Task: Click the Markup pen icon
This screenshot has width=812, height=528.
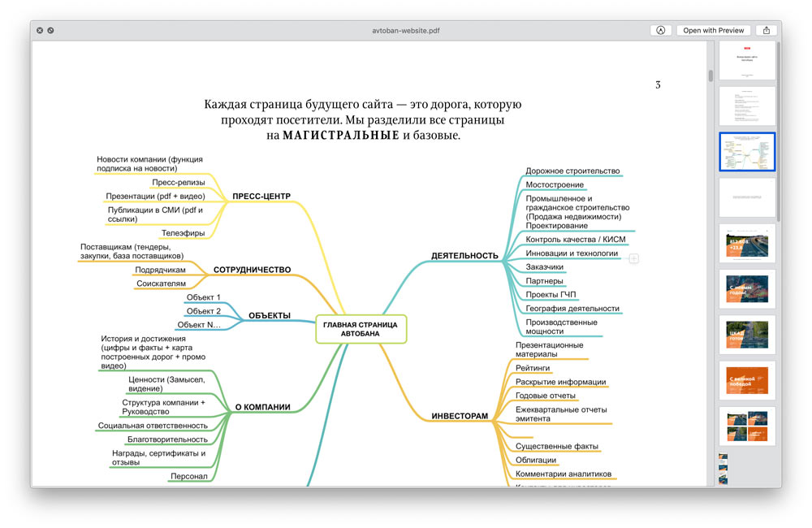Action: pos(660,30)
